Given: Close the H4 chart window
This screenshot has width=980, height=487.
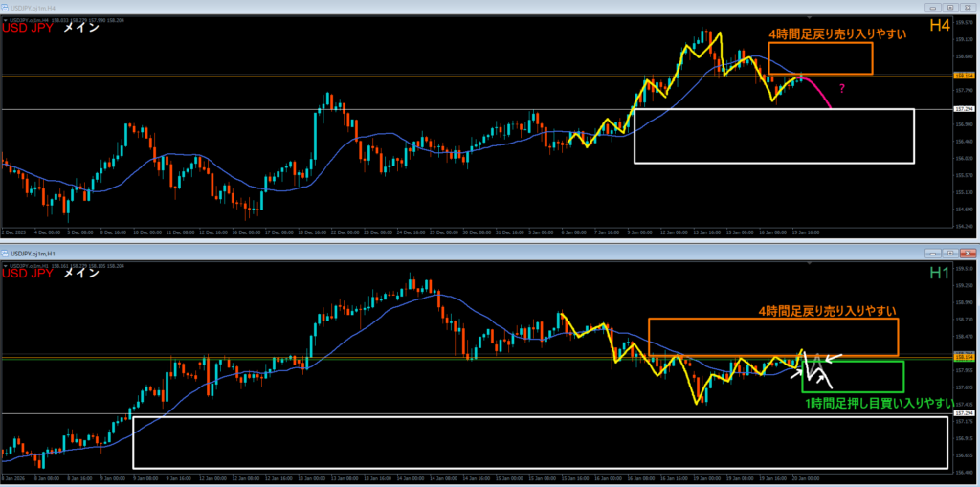Looking at the screenshot, I should 967,8.
